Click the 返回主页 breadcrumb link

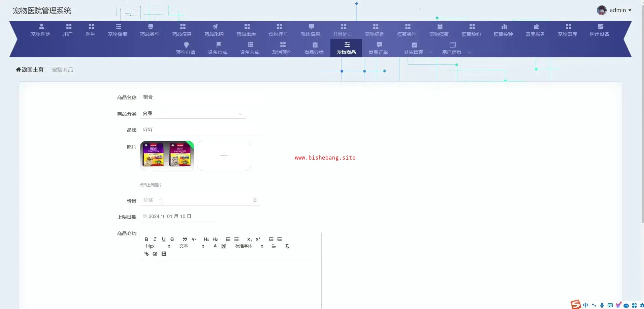(x=30, y=69)
